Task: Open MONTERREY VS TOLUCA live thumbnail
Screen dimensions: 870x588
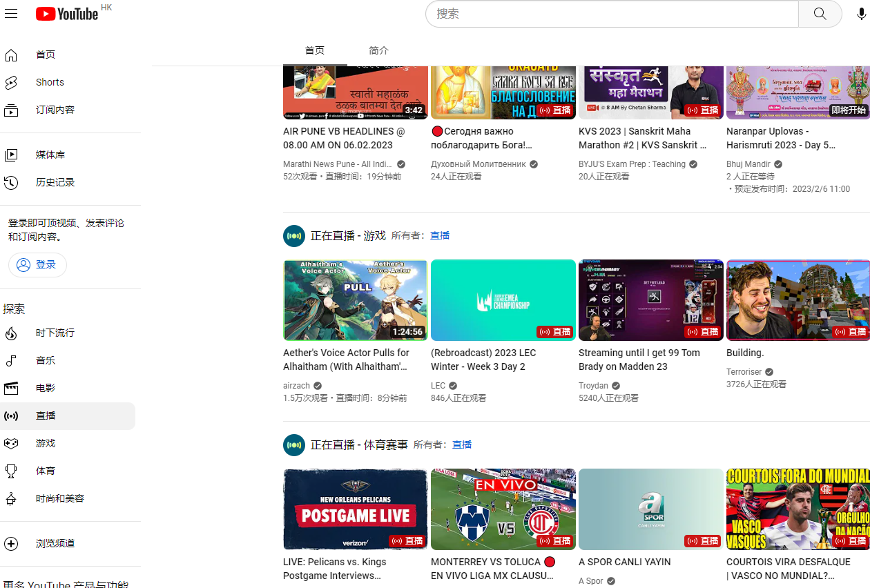Action: 503,509
